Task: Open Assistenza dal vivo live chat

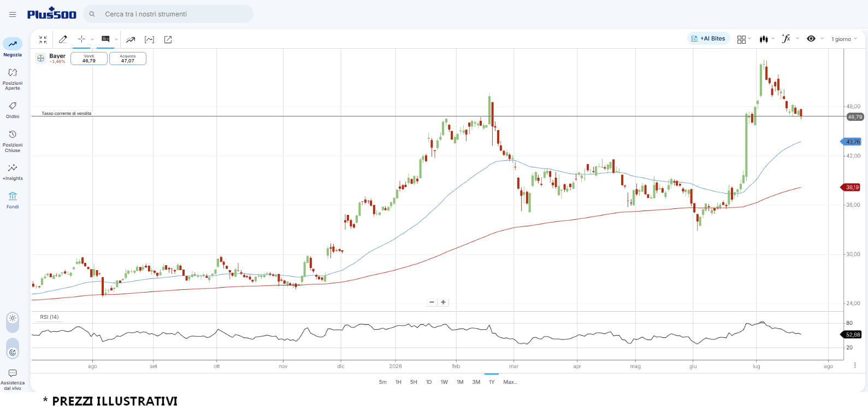Action: pos(13,379)
